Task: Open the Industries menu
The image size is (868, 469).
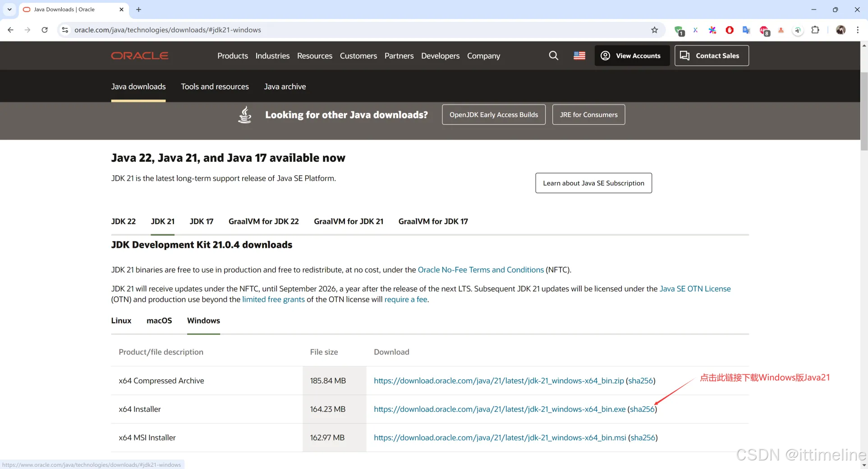Action: coord(272,55)
